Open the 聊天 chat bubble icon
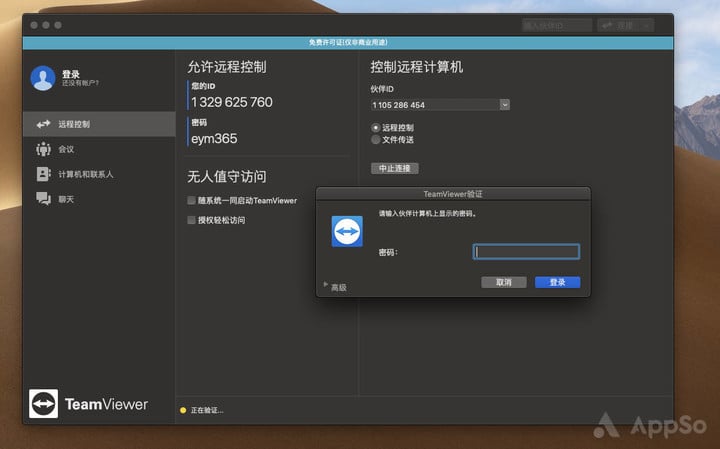 (43, 199)
